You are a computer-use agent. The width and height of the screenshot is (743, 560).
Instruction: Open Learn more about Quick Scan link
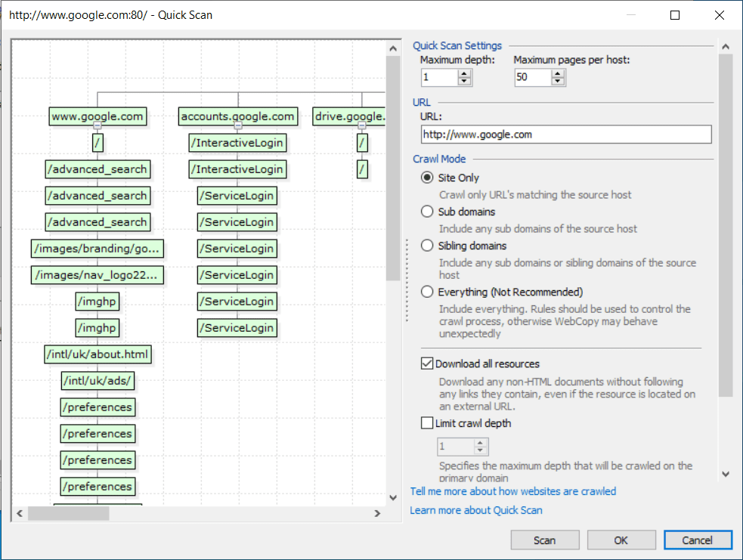pos(475,510)
